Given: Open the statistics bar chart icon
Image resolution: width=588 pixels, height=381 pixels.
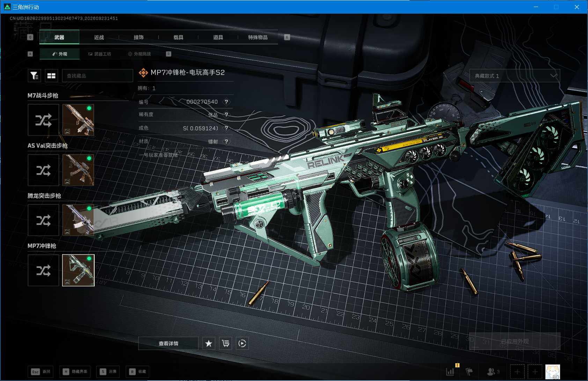Looking at the screenshot, I should [450, 371].
